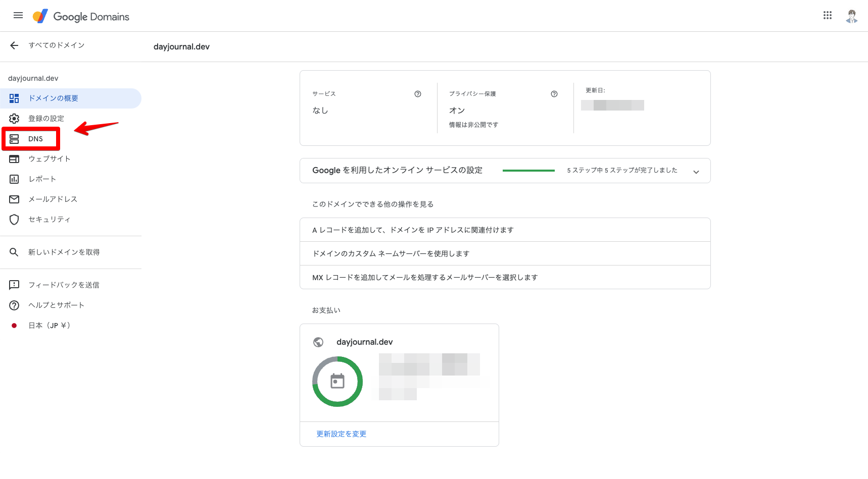Click the feedback speech bubble icon
The height and width of the screenshot is (479, 868).
click(14, 285)
